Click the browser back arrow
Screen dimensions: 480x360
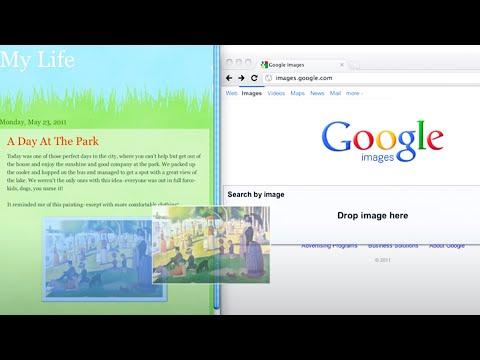click(x=229, y=78)
